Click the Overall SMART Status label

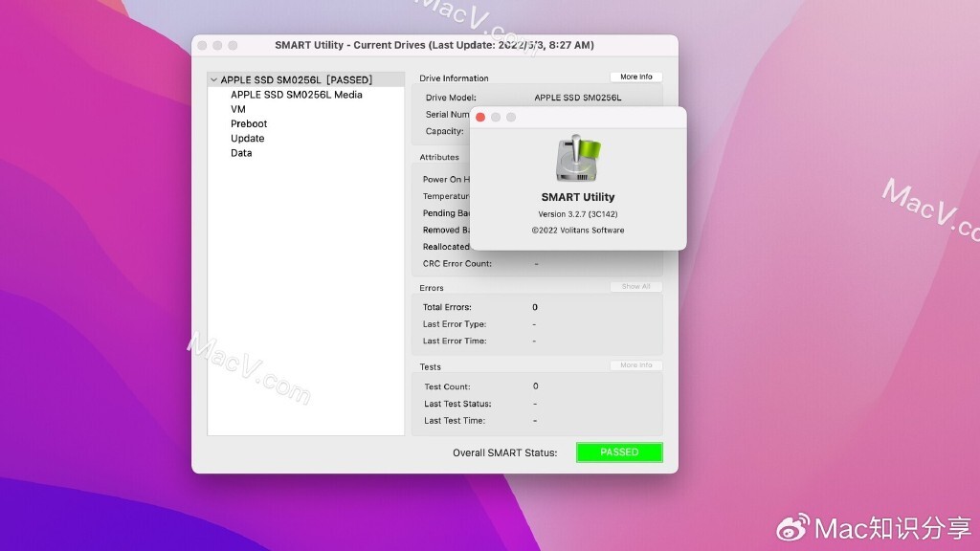pos(505,452)
